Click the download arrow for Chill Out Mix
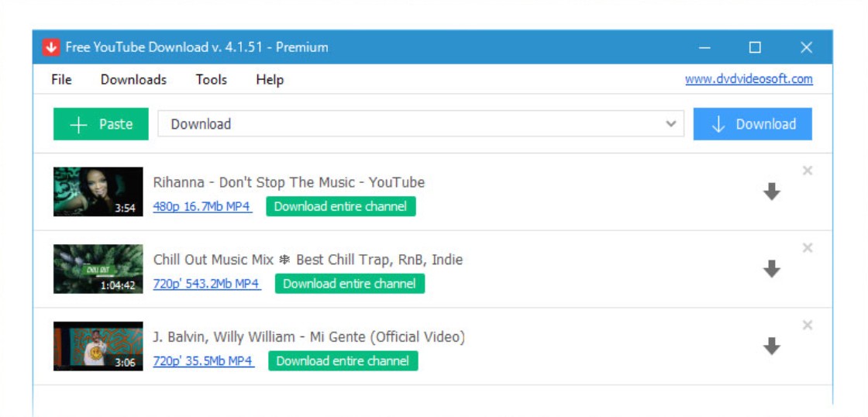 point(771,269)
